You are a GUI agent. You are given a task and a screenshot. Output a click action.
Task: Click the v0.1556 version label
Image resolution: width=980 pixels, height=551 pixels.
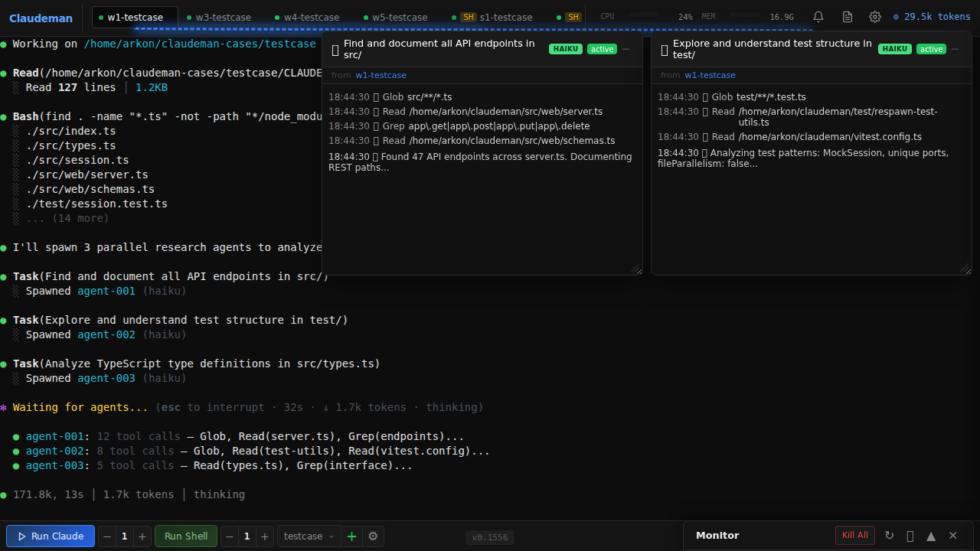tap(489, 537)
